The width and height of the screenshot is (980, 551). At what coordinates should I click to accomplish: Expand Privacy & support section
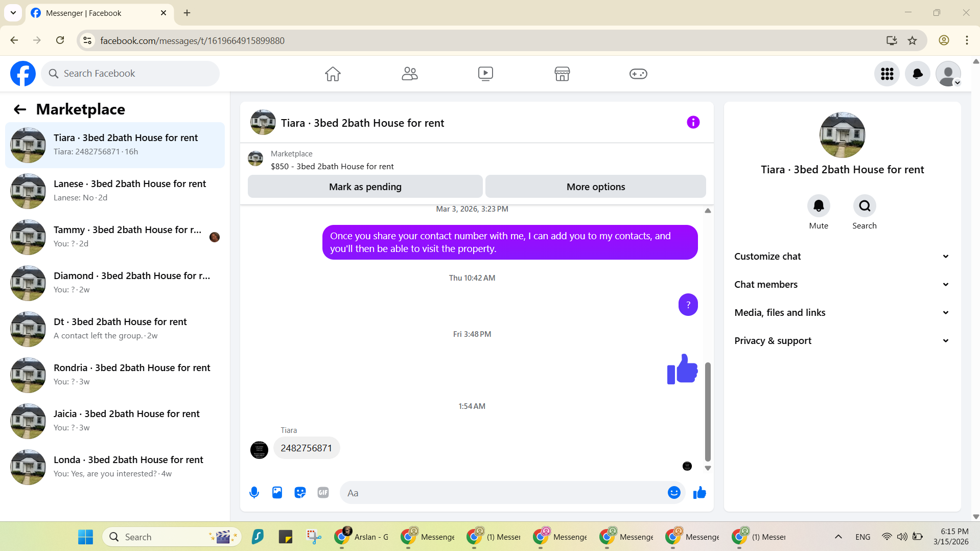click(x=842, y=341)
